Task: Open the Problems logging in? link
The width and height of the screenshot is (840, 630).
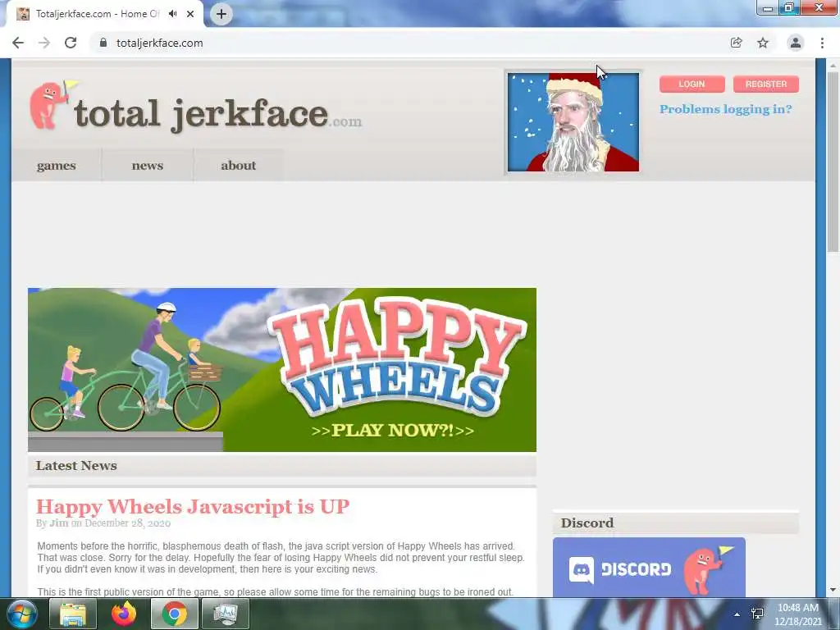Action: pos(725,109)
